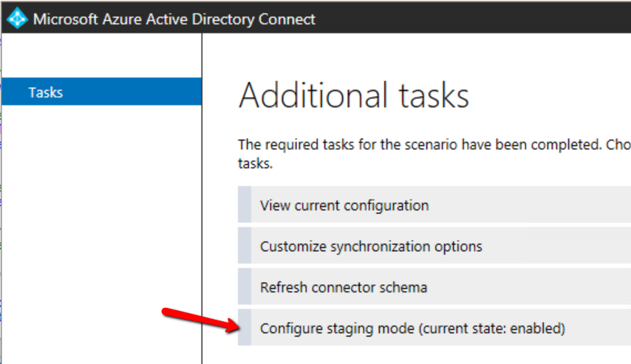
Task: Click accent bar beside Customize synchronization options
Action: pos(245,246)
